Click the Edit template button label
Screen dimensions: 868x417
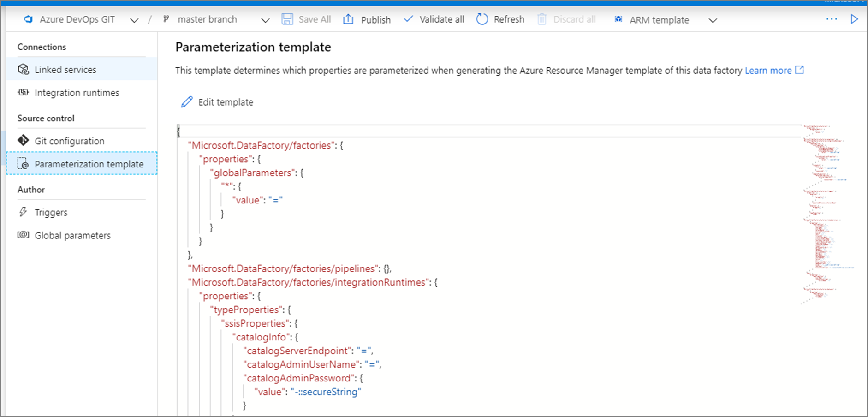[x=226, y=102]
